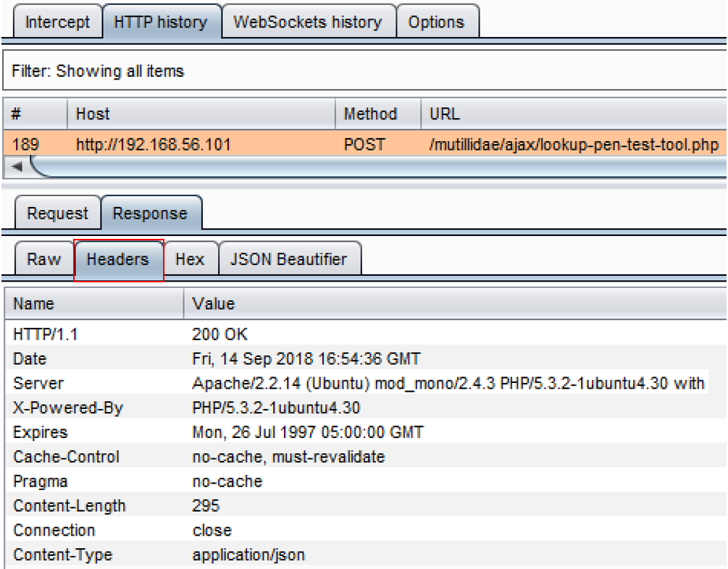Switch to Raw response view

[44, 259]
